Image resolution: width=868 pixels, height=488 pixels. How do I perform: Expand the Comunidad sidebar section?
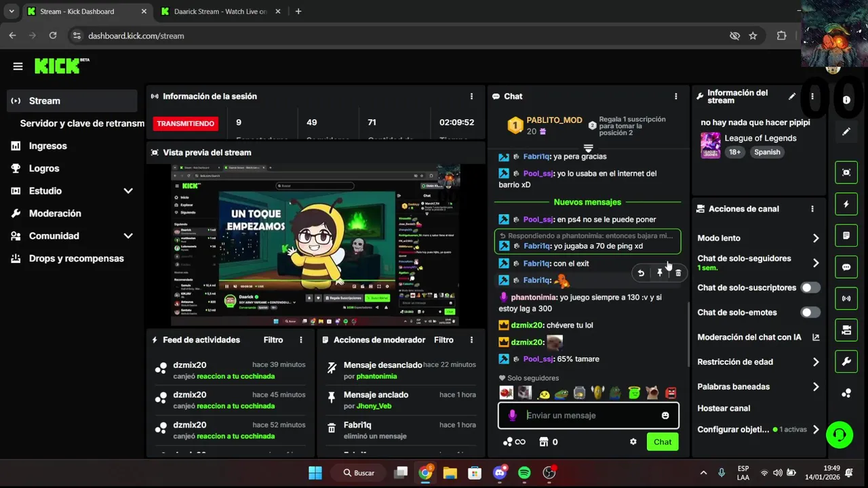(128, 236)
